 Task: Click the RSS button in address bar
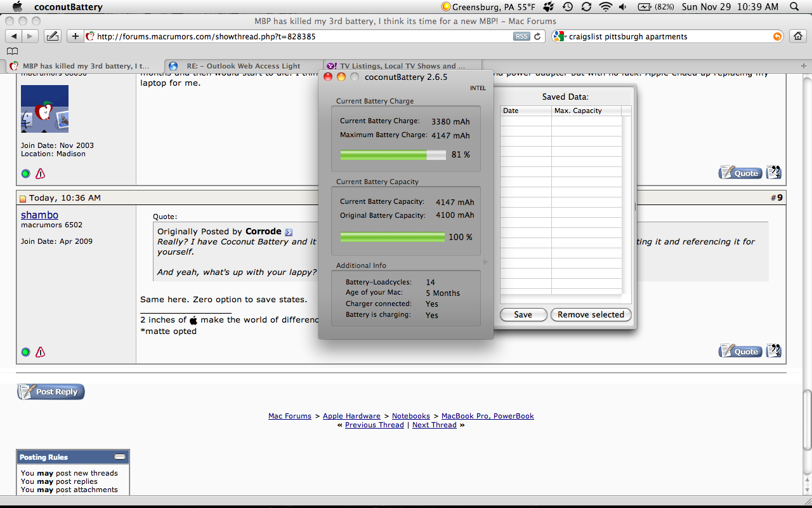pyautogui.click(x=521, y=36)
